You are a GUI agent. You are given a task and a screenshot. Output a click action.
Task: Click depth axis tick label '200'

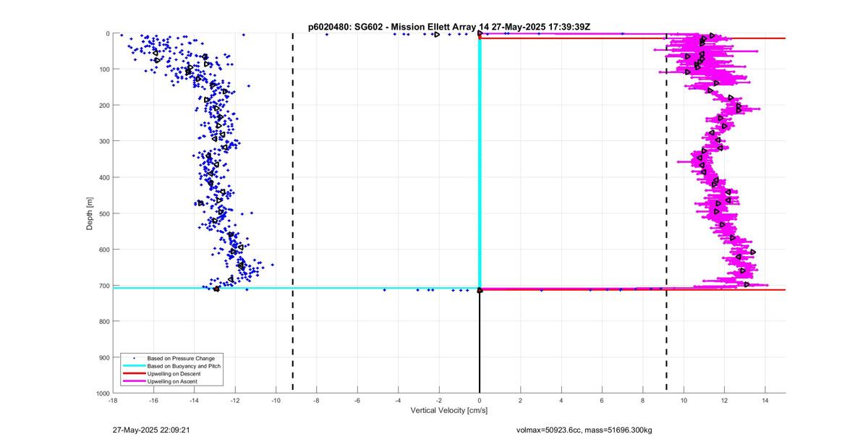pyautogui.click(x=103, y=106)
